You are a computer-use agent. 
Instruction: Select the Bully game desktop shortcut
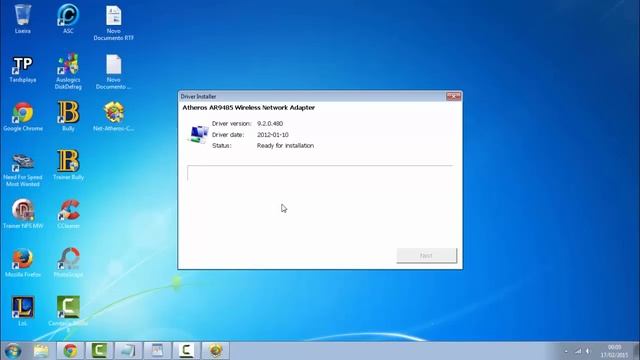[68, 116]
